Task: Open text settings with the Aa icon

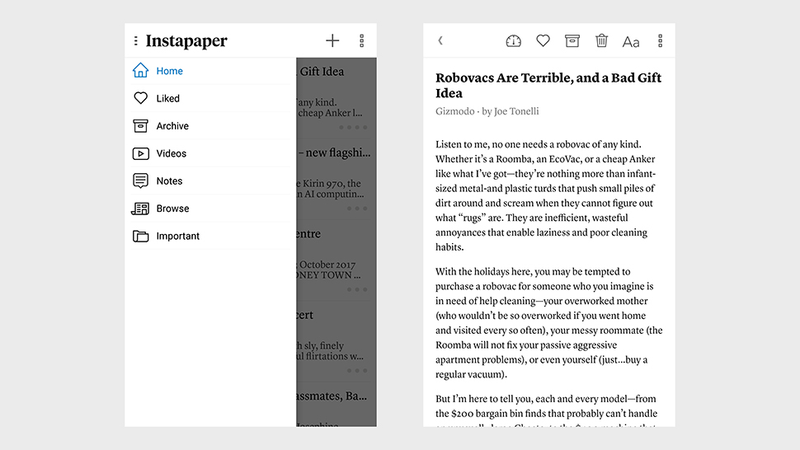Action: pos(631,41)
